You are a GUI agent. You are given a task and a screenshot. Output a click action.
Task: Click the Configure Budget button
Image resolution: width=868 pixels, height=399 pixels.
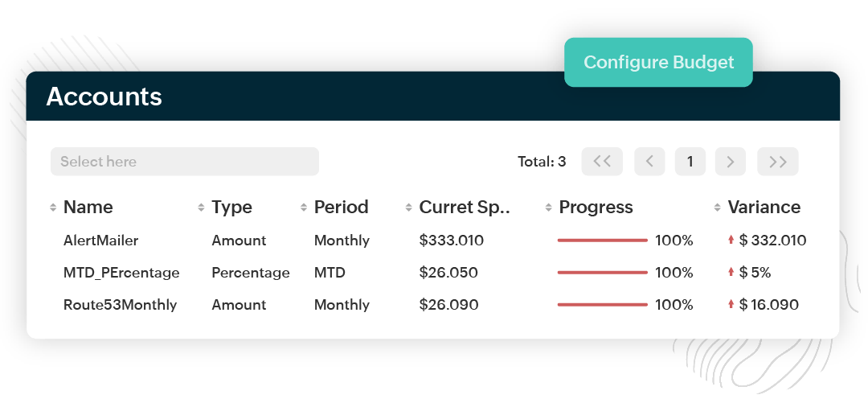coord(658,62)
